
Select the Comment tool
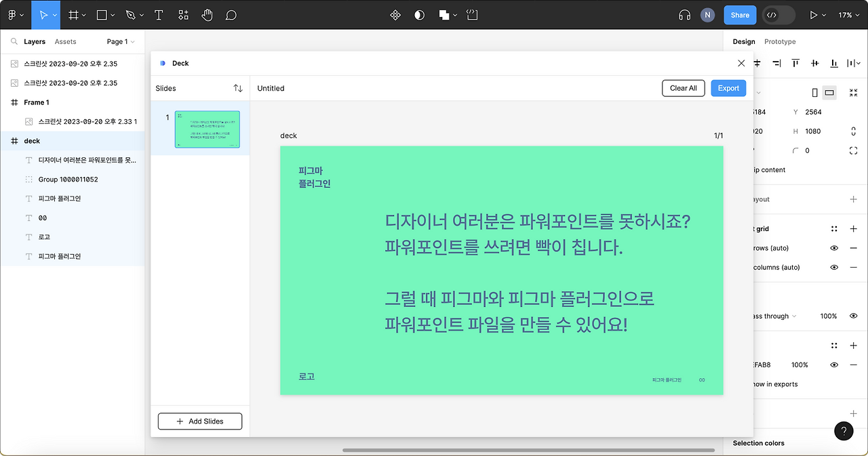pos(231,14)
